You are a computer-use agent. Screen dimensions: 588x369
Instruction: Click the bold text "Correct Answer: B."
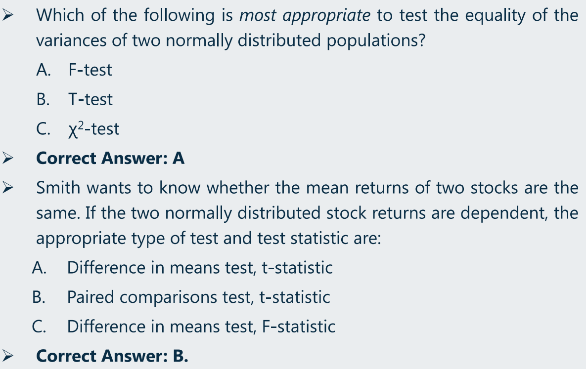tap(112, 356)
